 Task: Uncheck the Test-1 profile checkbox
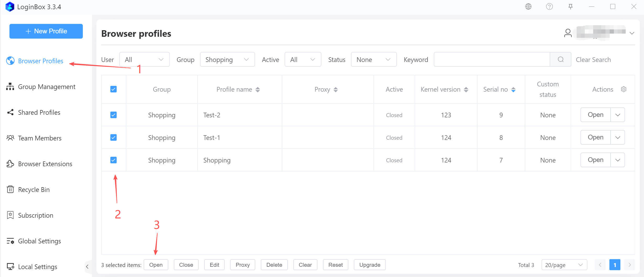click(x=113, y=138)
